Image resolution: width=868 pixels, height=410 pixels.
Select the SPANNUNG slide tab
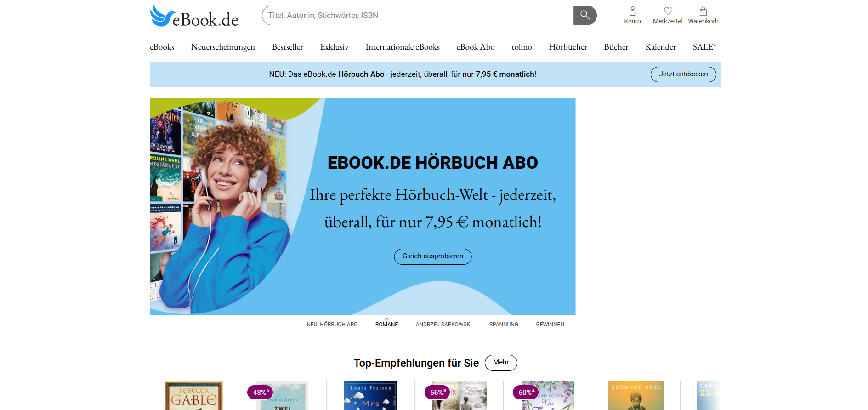(x=503, y=325)
